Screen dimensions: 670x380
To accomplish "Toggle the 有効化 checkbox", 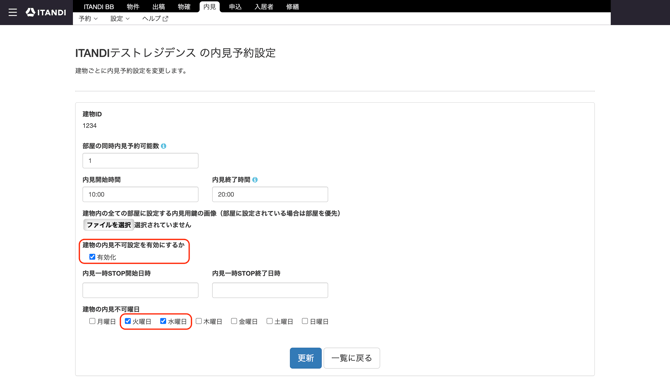I will click(x=92, y=257).
